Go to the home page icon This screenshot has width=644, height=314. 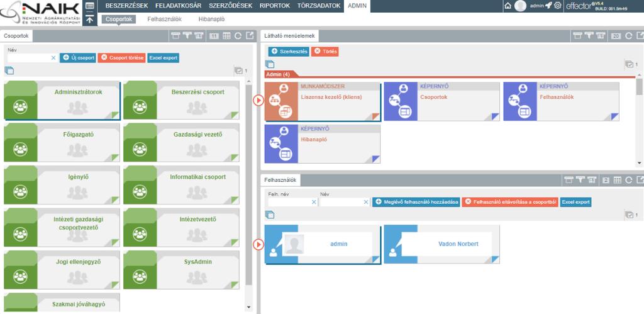(x=508, y=6)
